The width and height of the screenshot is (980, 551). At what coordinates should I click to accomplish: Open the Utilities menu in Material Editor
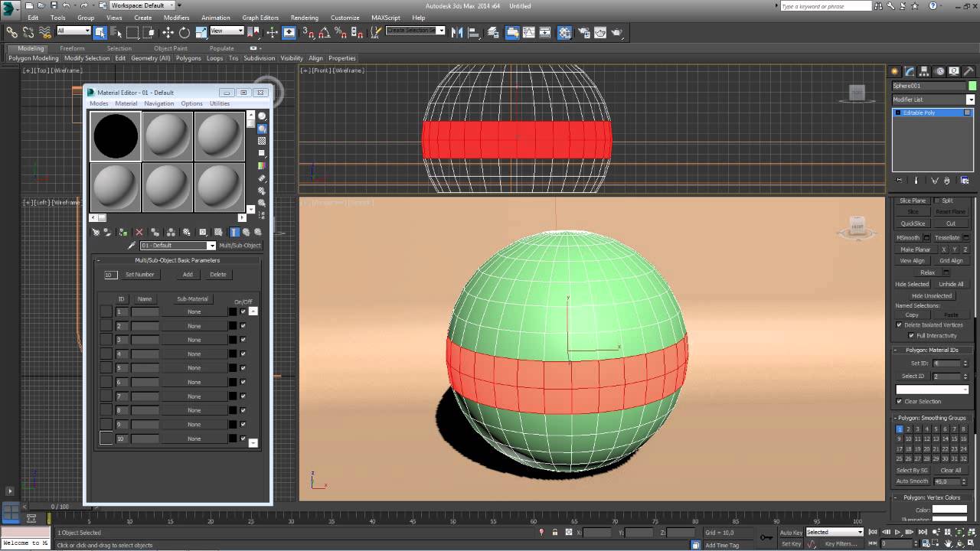[x=220, y=103]
